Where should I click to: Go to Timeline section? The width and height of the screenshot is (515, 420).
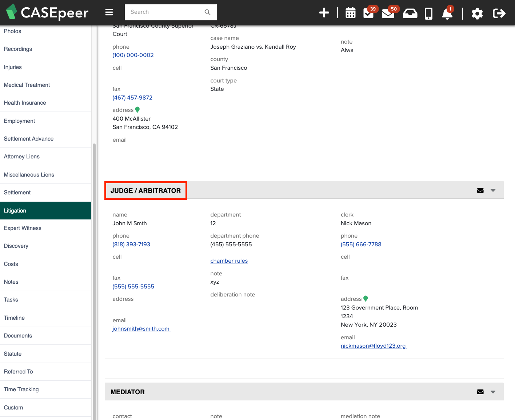tap(45, 318)
